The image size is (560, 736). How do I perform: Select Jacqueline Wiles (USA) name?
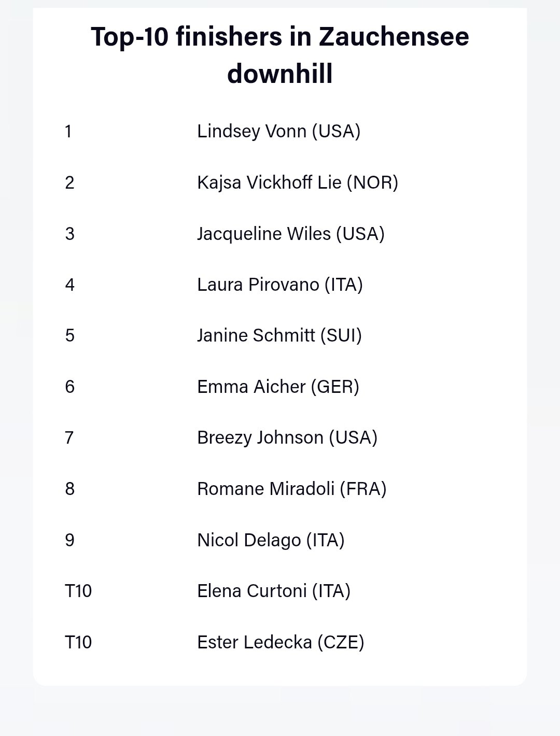(x=290, y=234)
